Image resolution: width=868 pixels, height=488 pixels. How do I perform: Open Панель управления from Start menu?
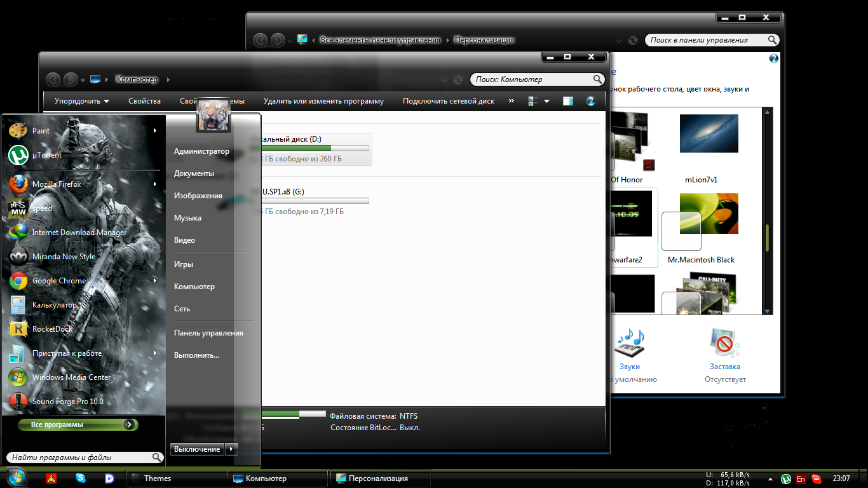pyautogui.click(x=208, y=333)
